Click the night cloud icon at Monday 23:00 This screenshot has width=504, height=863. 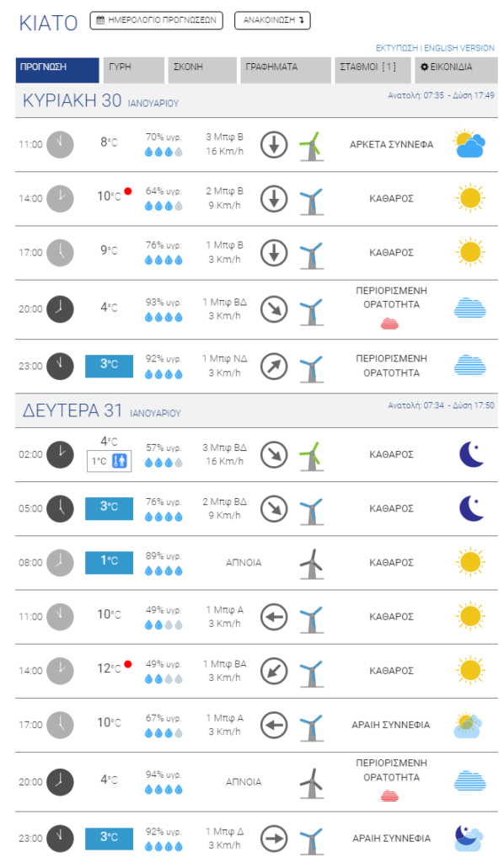click(x=469, y=839)
